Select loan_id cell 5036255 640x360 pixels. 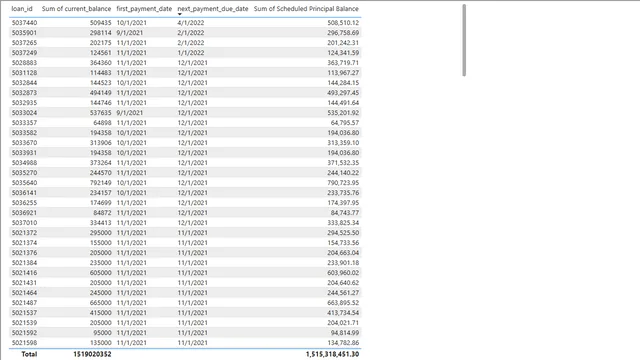(x=24, y=203)
